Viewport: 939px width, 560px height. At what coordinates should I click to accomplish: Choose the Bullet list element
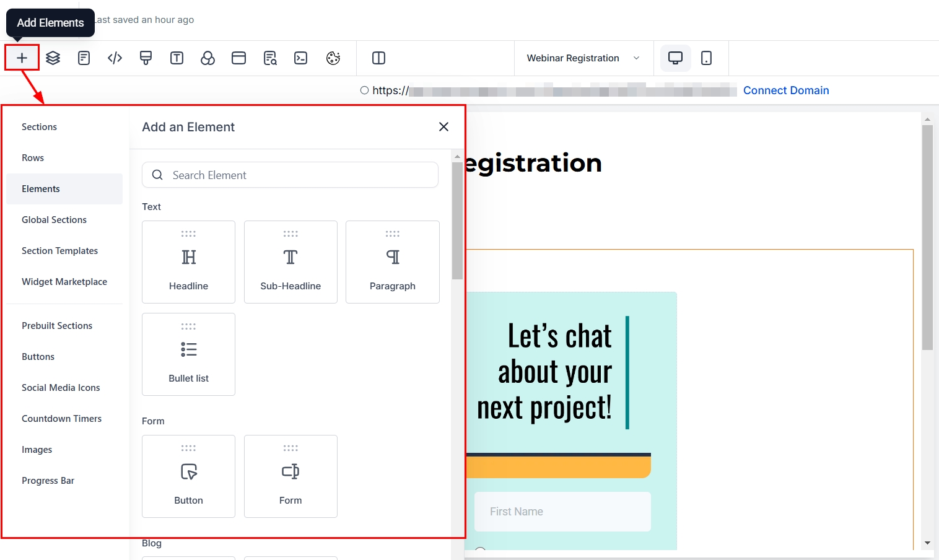(188, 354)
